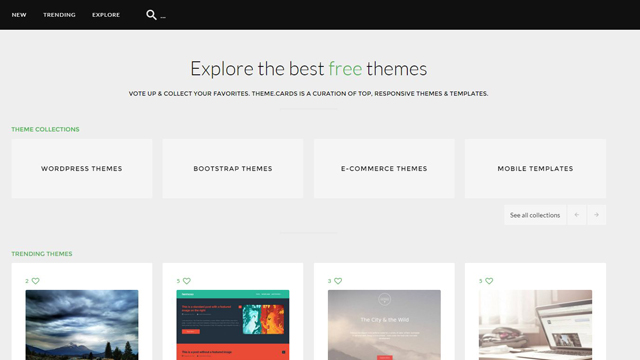Open Bootstrap Themes collection card

pos(233,169)
